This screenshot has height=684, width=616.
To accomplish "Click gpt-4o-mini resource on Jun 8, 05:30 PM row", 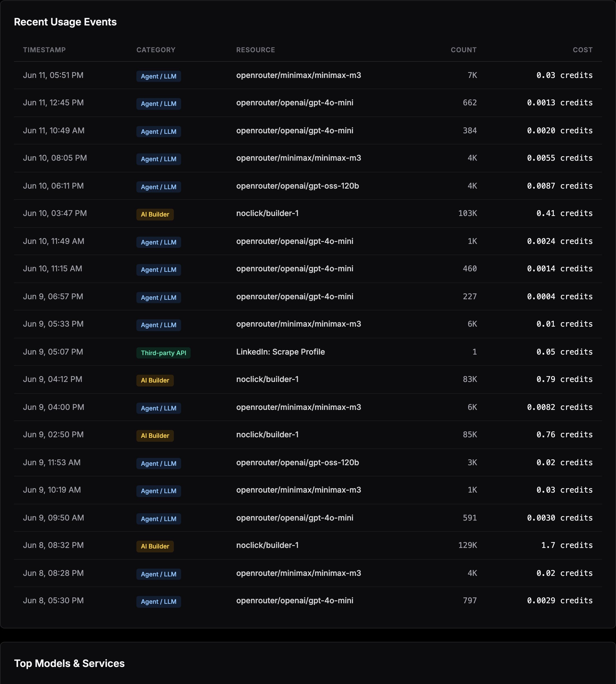I will [295, 600].
